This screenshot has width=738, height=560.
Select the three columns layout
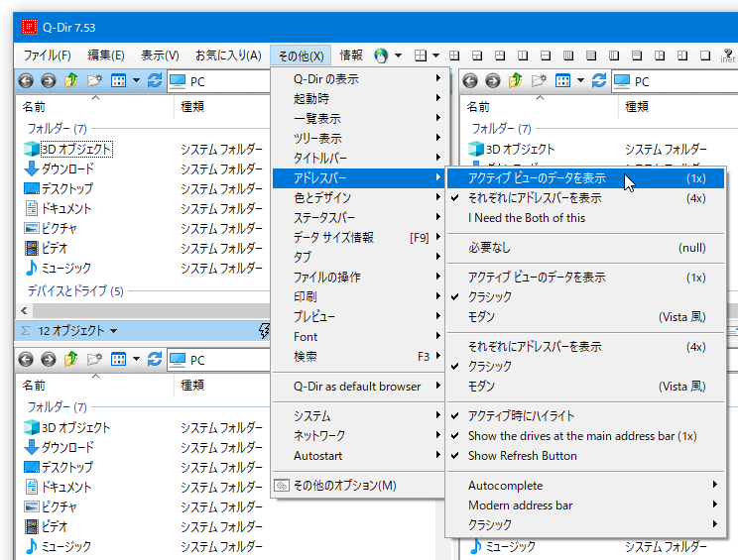[614, 56]
